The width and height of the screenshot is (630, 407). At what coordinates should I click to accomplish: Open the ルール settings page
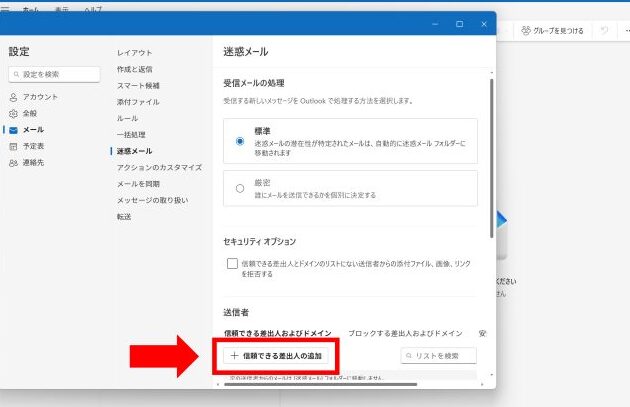(x=127, y=119)
